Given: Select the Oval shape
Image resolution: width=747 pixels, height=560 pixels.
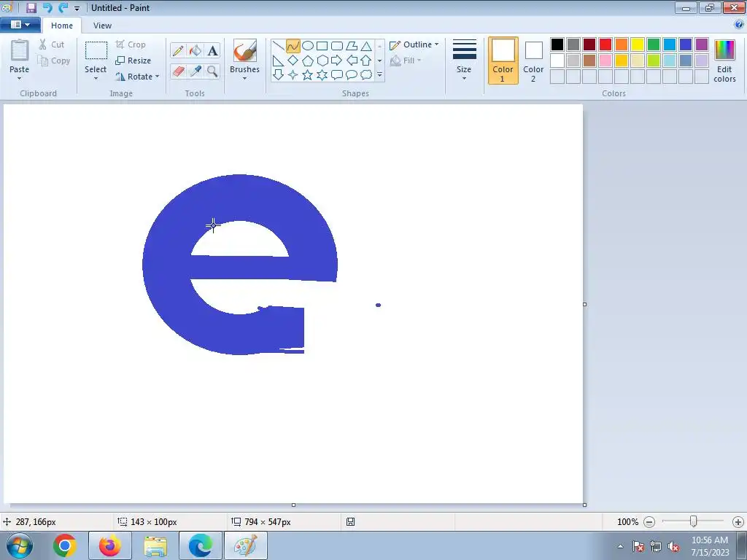Looking at the screenshot, I should coord(308,46).
